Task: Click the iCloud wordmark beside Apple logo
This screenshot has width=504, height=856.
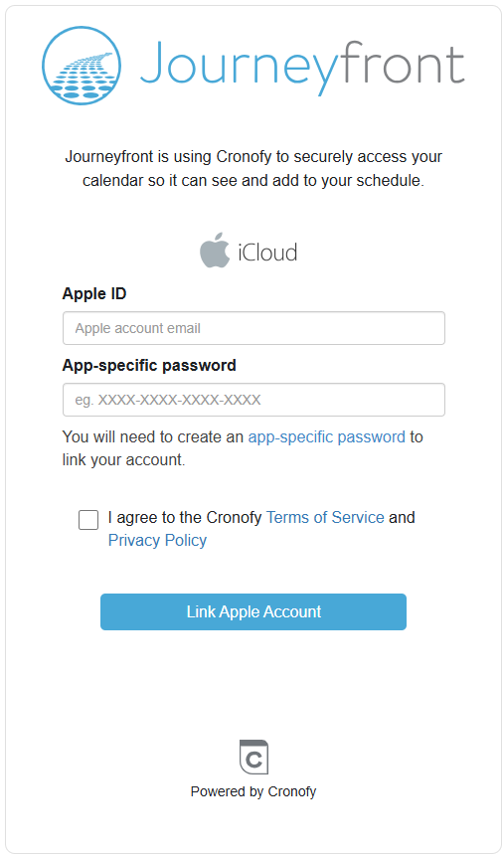Action: pyautogui.click(x=267, y=253)
